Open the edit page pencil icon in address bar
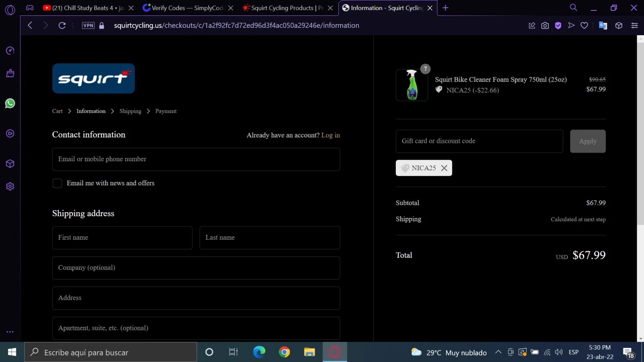 [x=532, y=25]
